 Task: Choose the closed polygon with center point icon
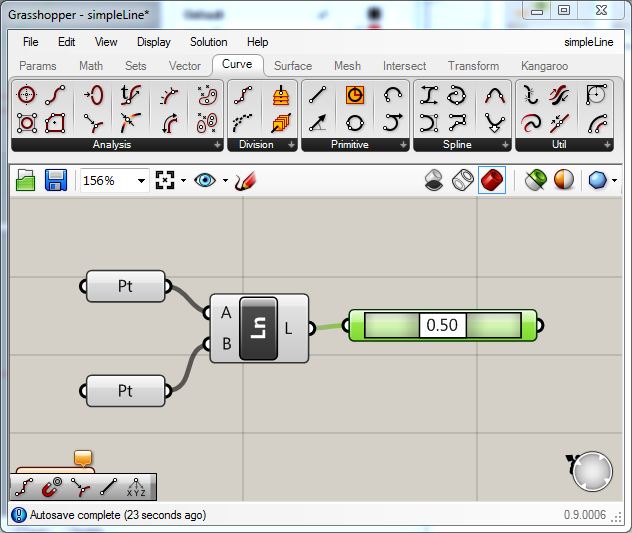coord(55,123)
